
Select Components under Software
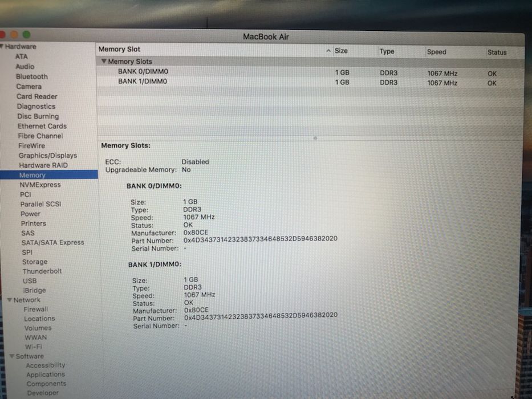[x=47, y=384]
